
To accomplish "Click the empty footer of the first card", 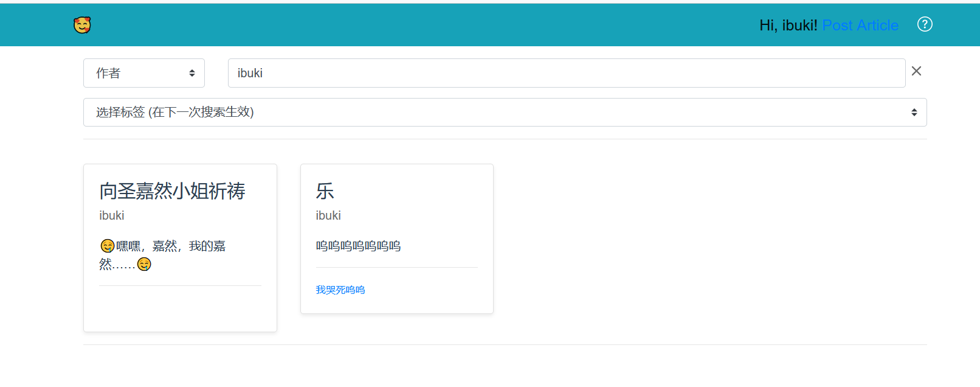I will pos(180,309).
